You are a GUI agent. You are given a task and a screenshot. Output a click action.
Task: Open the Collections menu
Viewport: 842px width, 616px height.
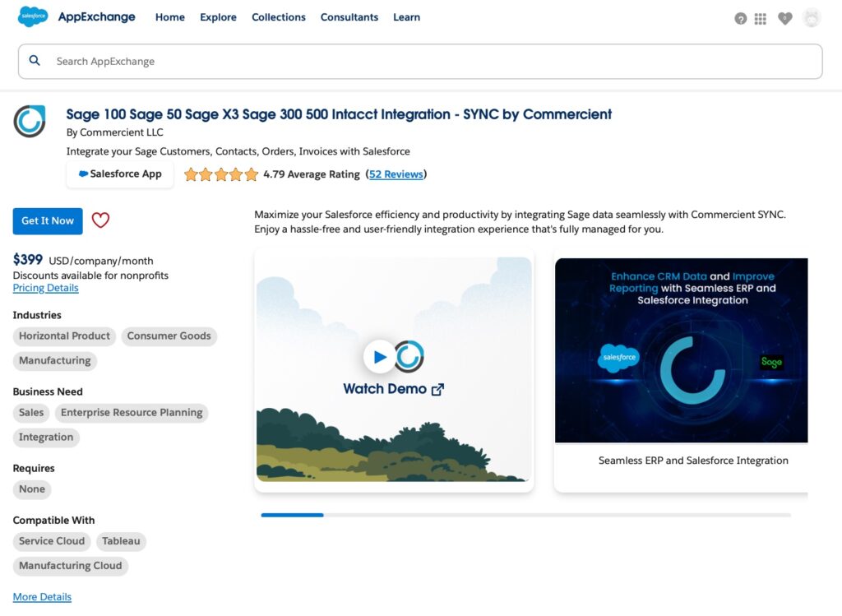pyautogui.click(x=278, y=17)
